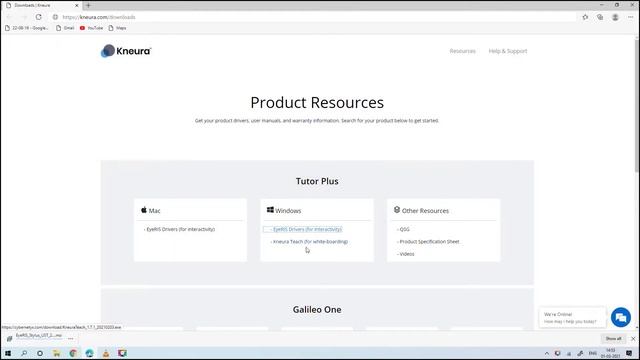Open the Help & Support menu item
Screen dimensions: 640x360
coord(508,51)
